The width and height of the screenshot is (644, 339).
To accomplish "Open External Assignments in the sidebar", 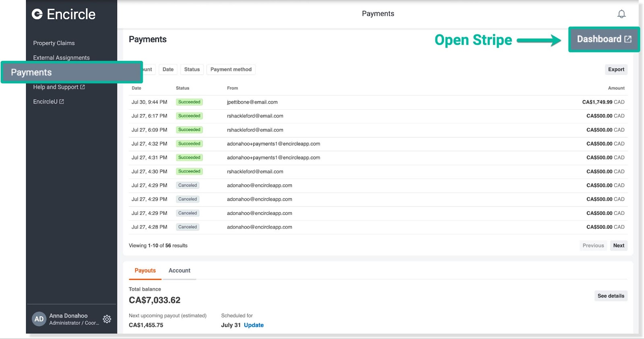I will pyautogui.click(x=61, y=58).
